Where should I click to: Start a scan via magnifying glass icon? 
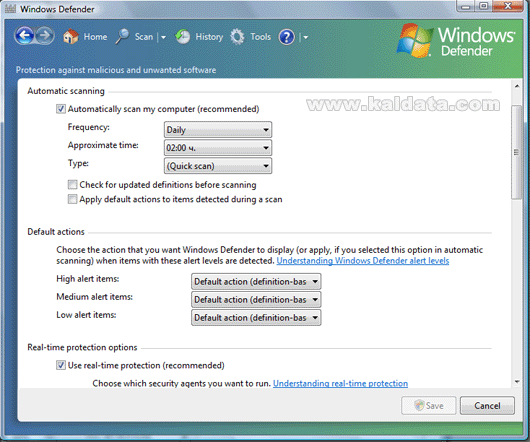tap(122, 36)
